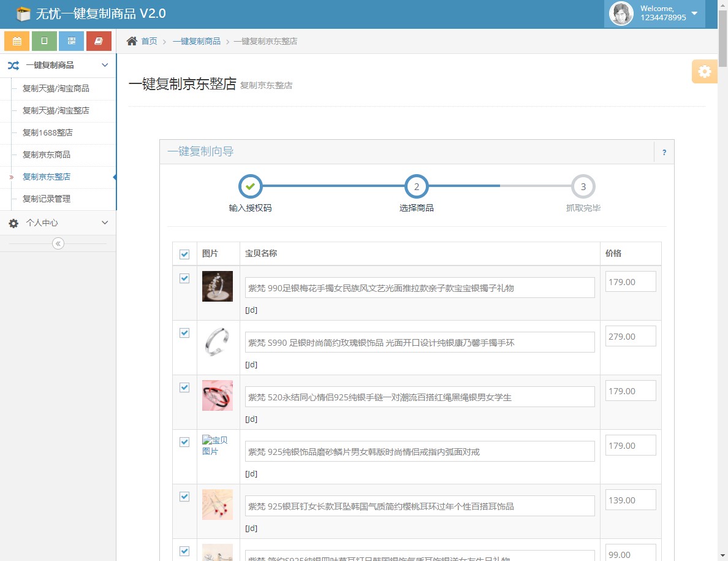The height and width of the screenshot is (561, 728).
Task: Uncheck the S990 足银时尚简约 product checkbox
Action: tap(184, 332)
